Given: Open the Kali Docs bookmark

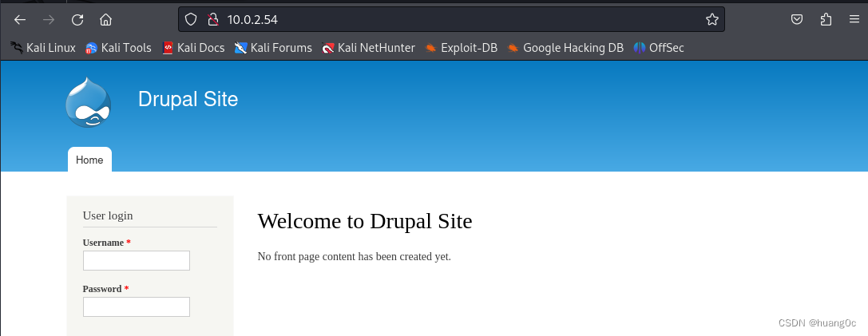Looking at the screenshot, I should pyautogui.click(x=193, y=48).
